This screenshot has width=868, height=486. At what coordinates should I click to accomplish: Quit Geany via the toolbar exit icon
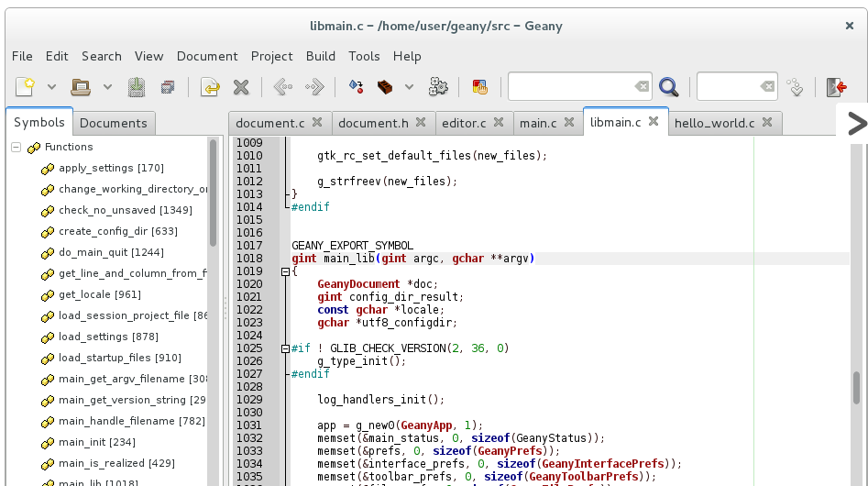pos(837,87)
